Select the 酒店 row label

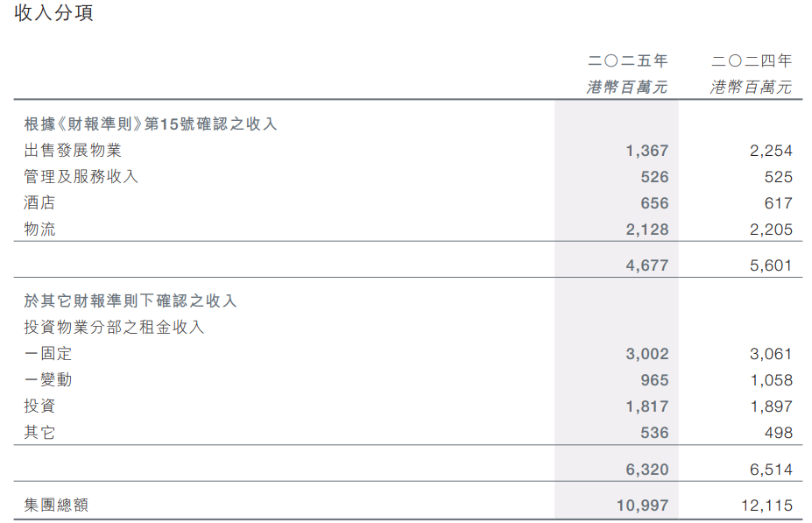39,202
